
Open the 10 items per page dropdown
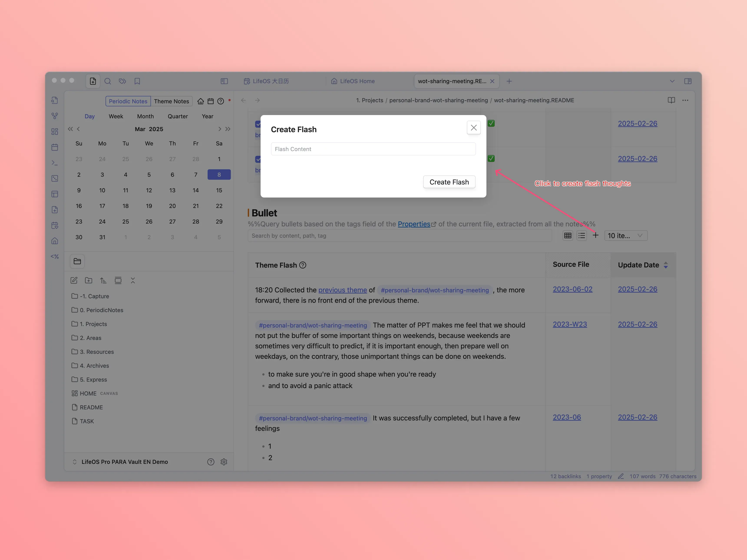point(625,236)
